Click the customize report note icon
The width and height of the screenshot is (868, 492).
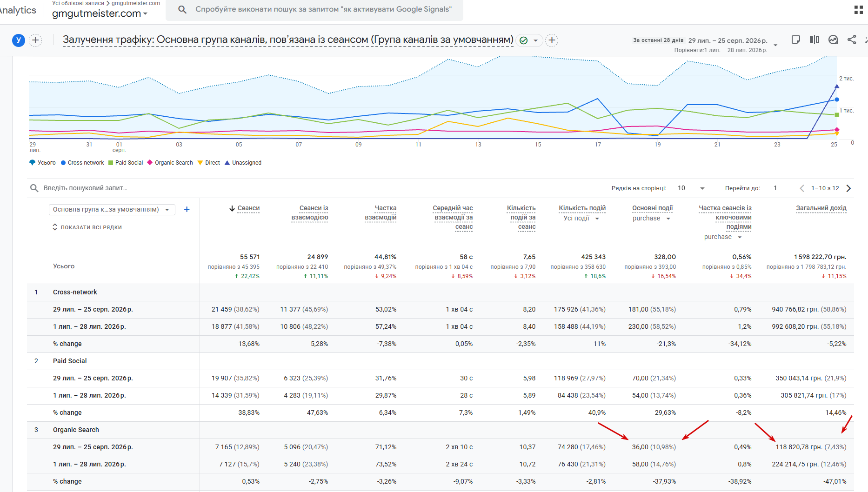796,40
